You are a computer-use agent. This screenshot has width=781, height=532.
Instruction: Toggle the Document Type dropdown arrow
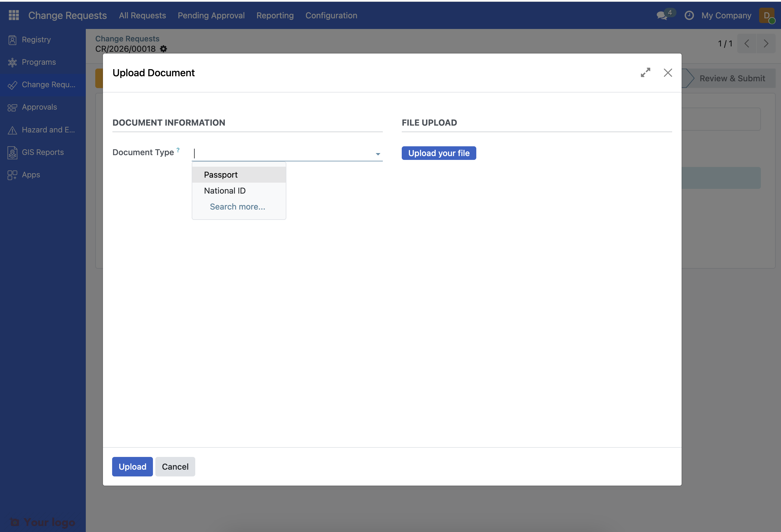[x=378, y=154]
